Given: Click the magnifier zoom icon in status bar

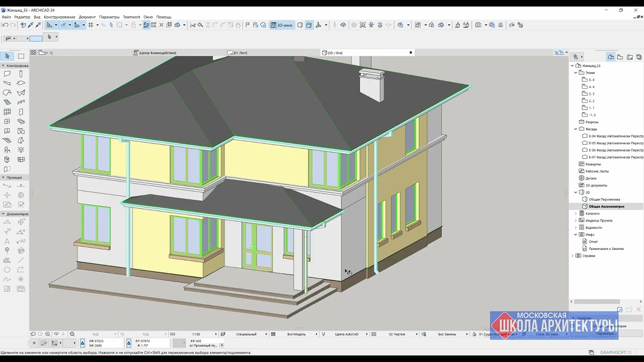Looking at the screenshot, I should coord(48,334).
